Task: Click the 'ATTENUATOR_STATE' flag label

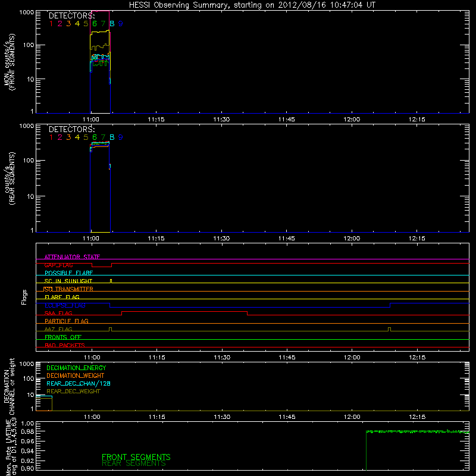Action: pyautogui.click(x=72, y=257)
